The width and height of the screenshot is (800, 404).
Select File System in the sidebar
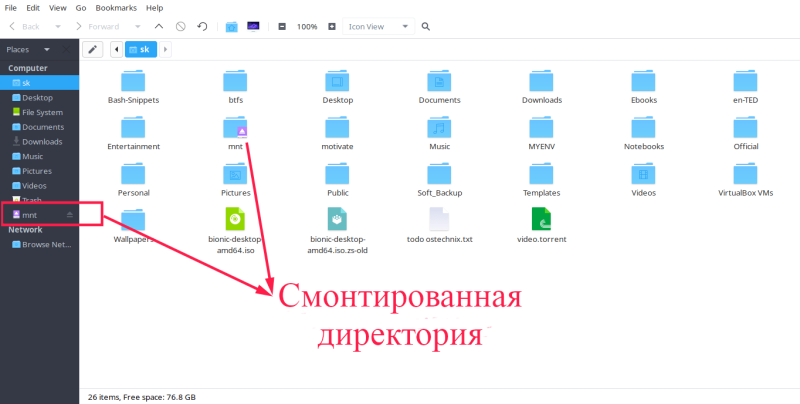pos(42,112)
